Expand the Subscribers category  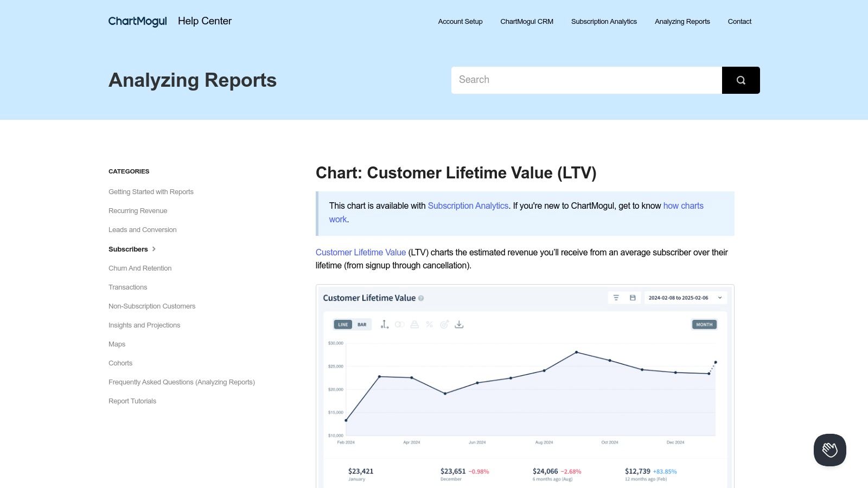coord(128,249)
